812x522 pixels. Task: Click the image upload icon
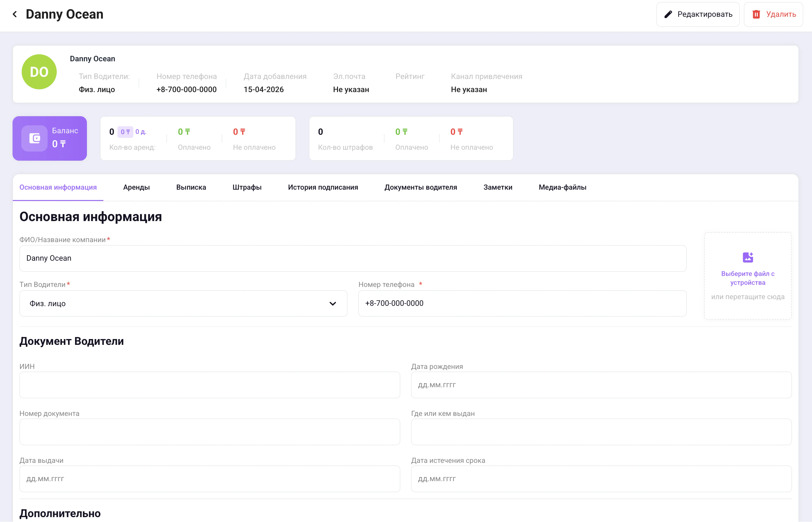tap(748, 257)
